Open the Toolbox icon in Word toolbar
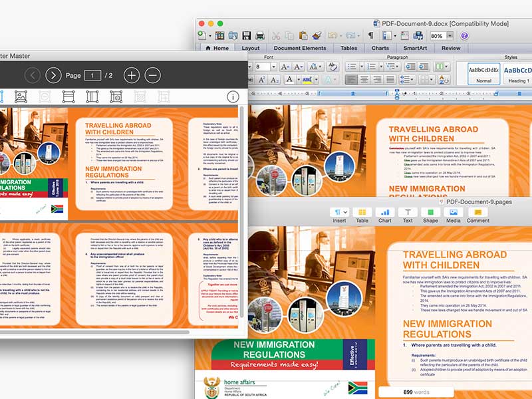This screenshot has width=532, height=399. (x=404, y=35)
